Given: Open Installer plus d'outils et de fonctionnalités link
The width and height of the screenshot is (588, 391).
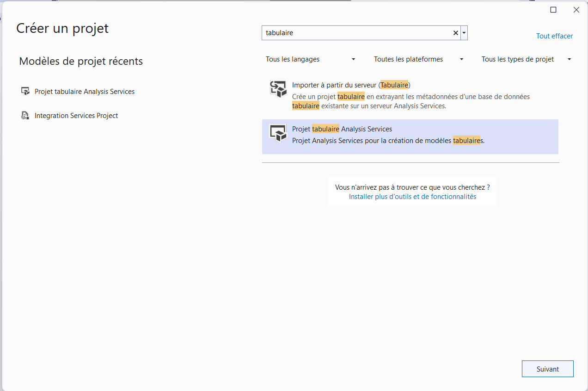Looking at the screenshot, I should click(x=412, y=197).
